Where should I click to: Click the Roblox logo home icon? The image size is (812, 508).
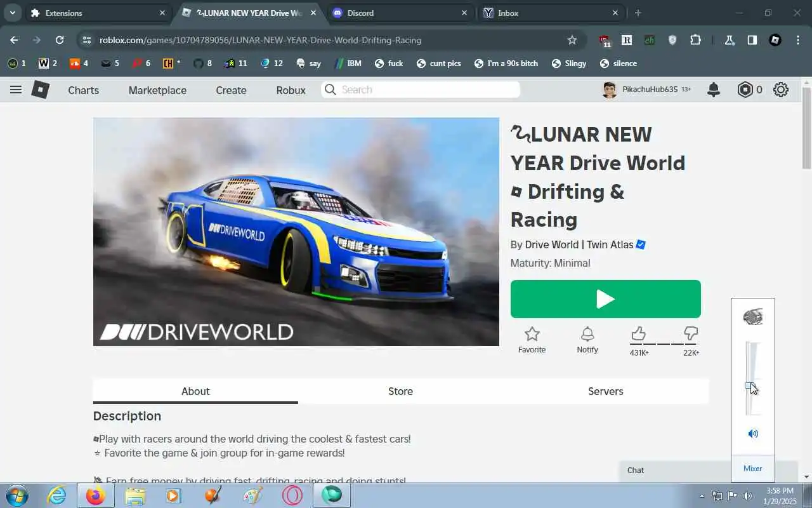[x=41, y=90]
